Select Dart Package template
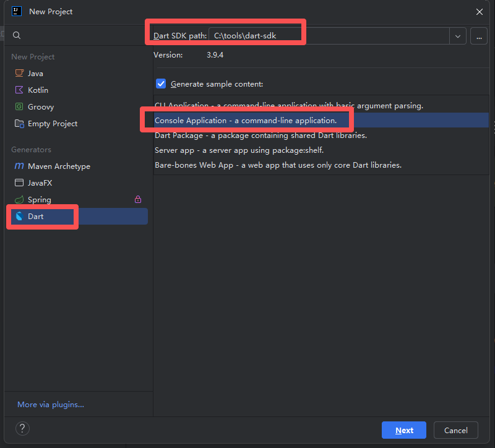The image size is (495, 448). 321,135
